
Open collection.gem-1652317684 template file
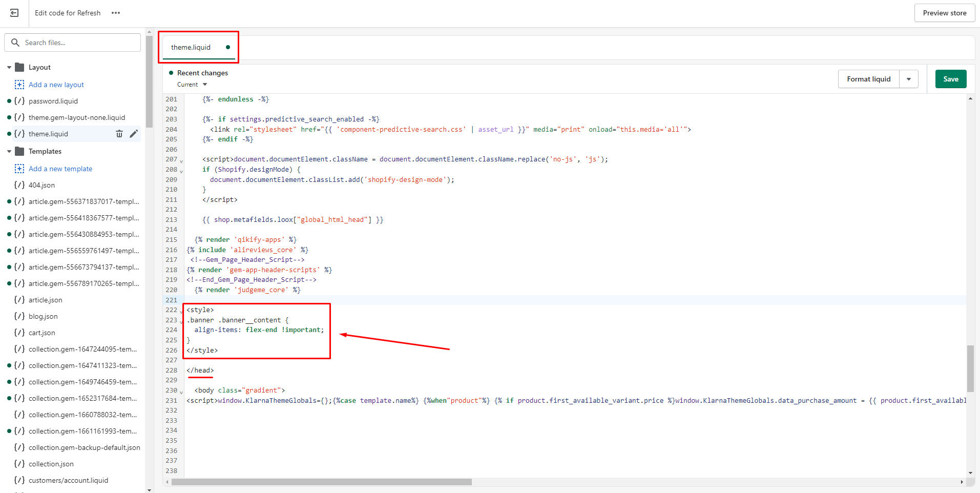[83, 398]
